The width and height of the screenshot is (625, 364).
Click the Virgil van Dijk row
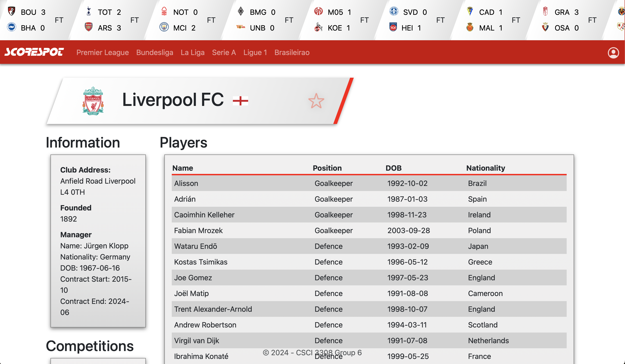point(369,340)
